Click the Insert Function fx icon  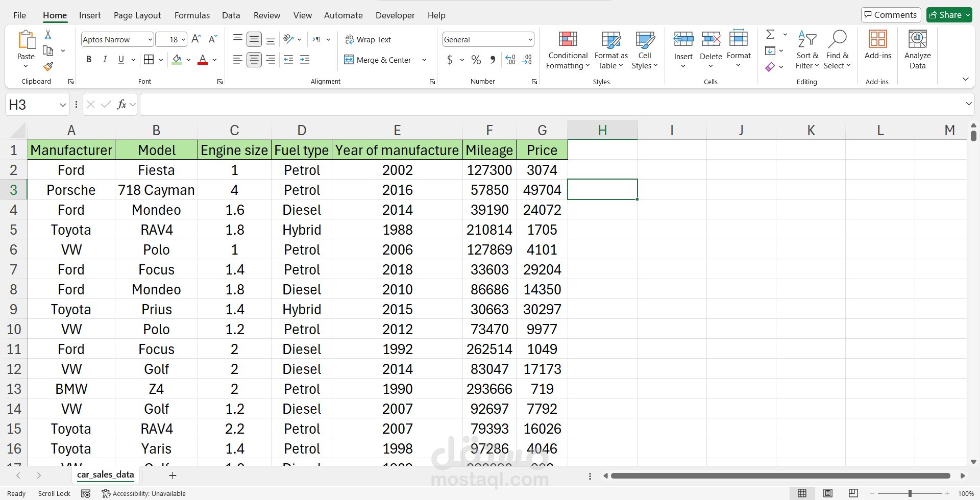click(121, 105)
